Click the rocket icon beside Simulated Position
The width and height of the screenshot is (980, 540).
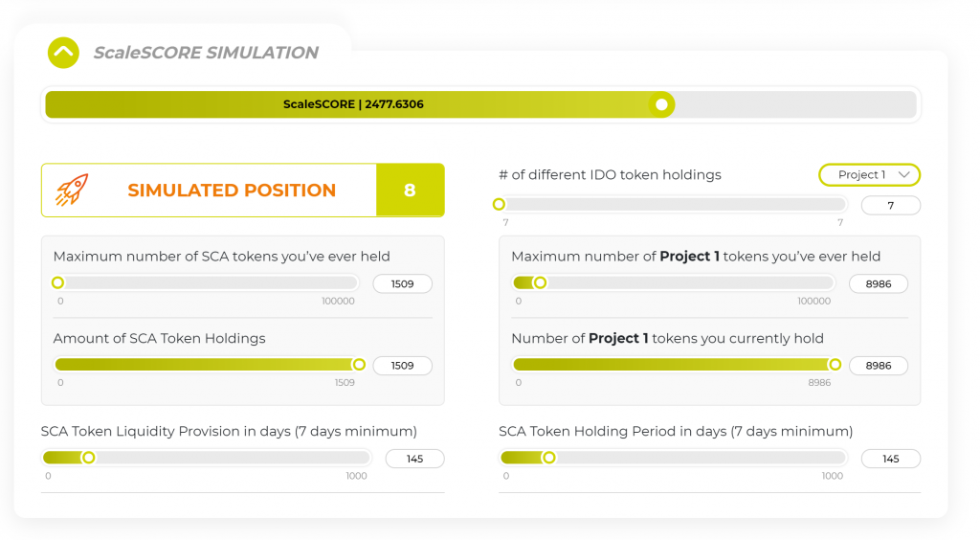tap(71, 190)
